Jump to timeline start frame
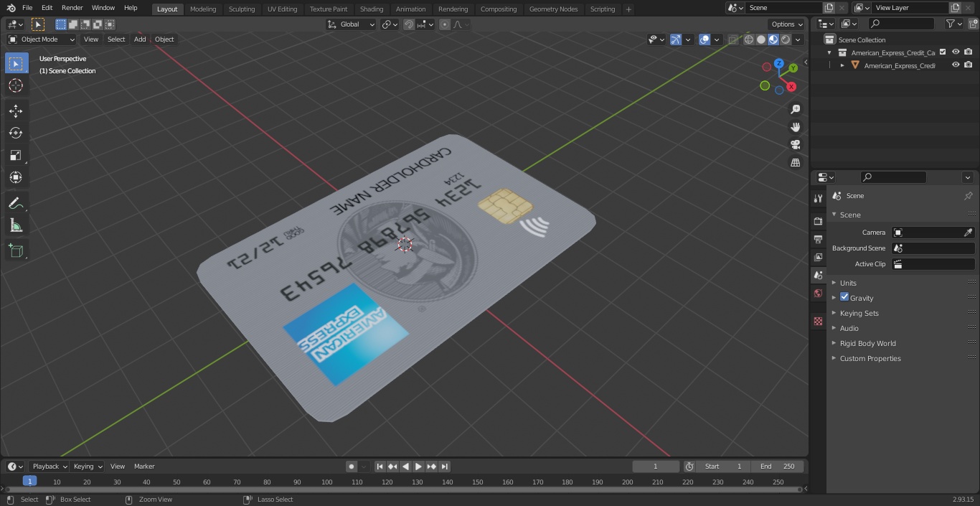 [380, 467]
